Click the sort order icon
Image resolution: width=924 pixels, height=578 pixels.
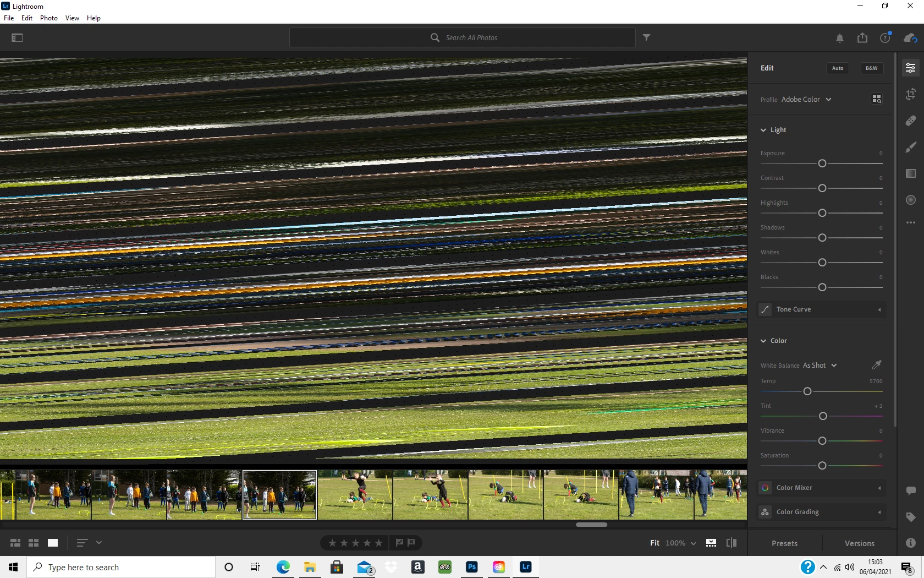81,543
